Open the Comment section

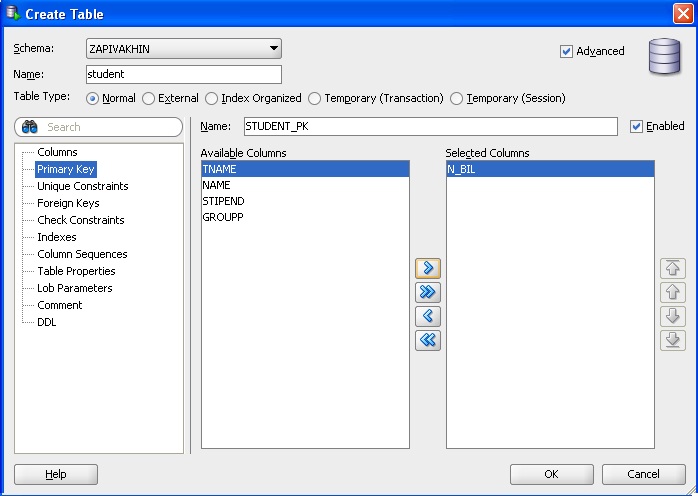[60, 305]
